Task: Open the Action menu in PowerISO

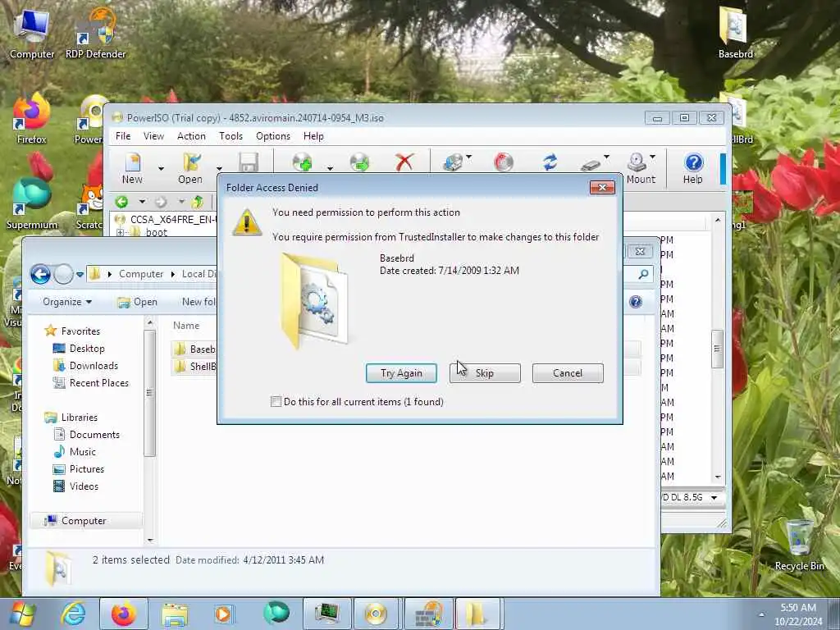Action: pos(191,136)
